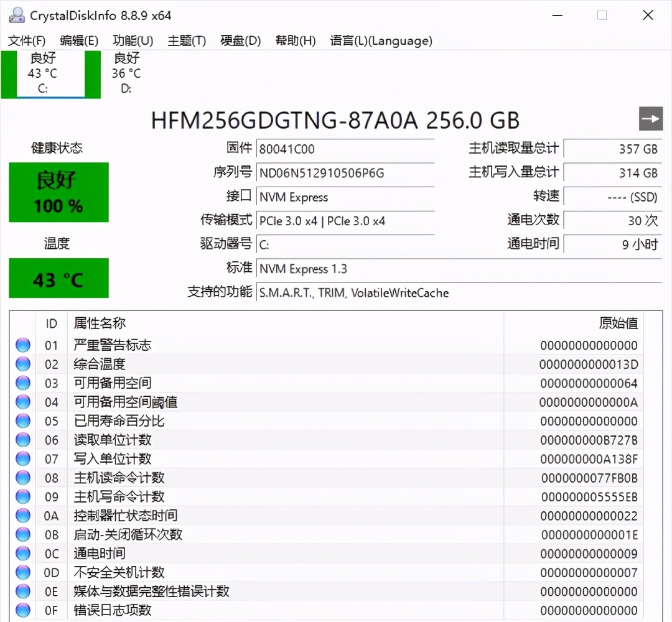Click blue status dot for 通电时间
The width and height of the screenshot is (672, 622).
coord(22,554)
